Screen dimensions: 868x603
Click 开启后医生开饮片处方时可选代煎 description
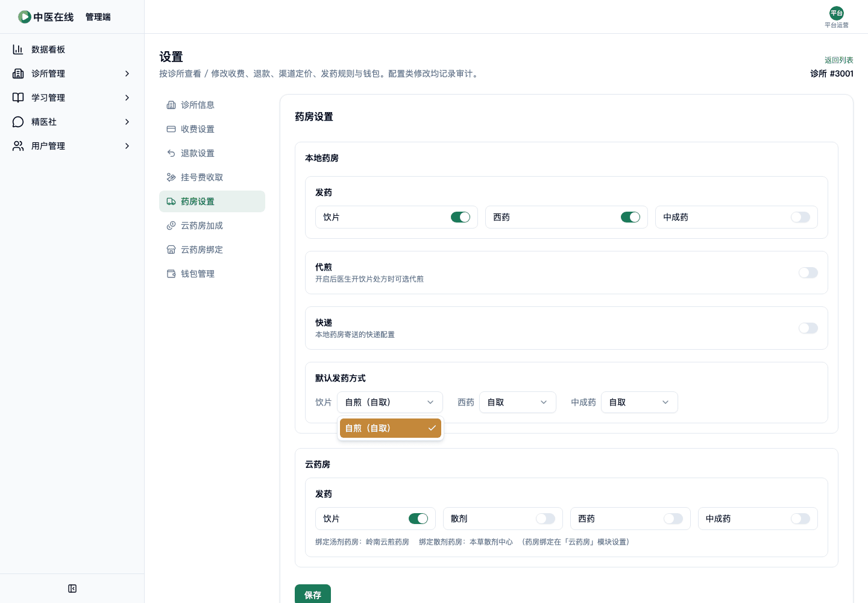[x=370, y=279]
